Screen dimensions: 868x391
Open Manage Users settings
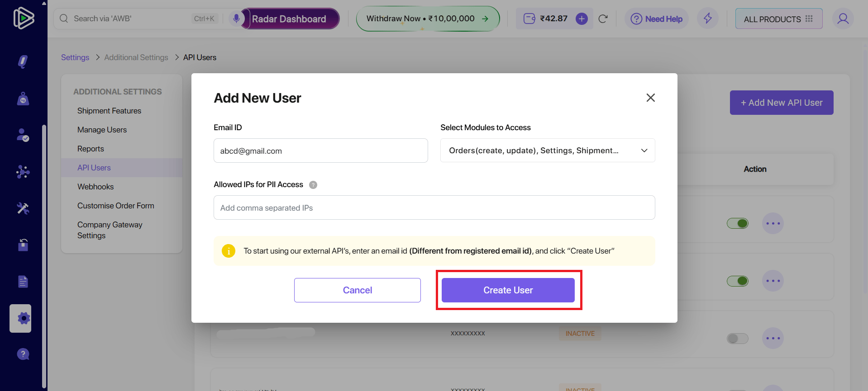(102, 130)
